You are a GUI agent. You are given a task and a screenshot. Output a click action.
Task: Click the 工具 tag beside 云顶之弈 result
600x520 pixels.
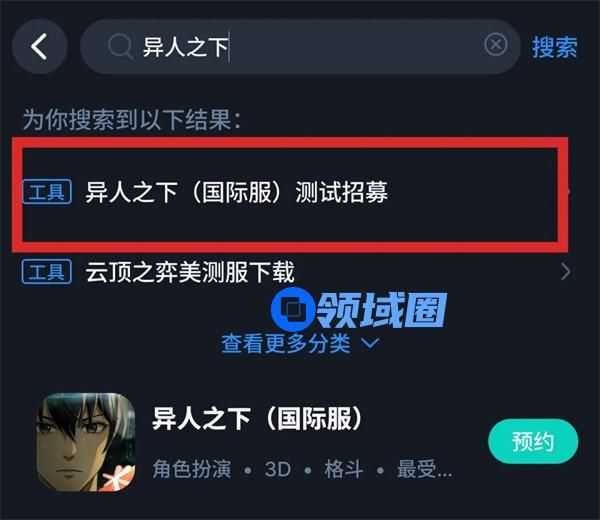(x=47, y=272)
